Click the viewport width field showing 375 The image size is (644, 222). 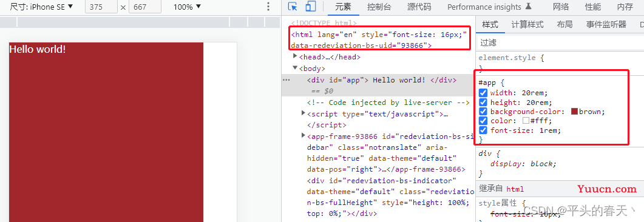click(x=101, y=7)
